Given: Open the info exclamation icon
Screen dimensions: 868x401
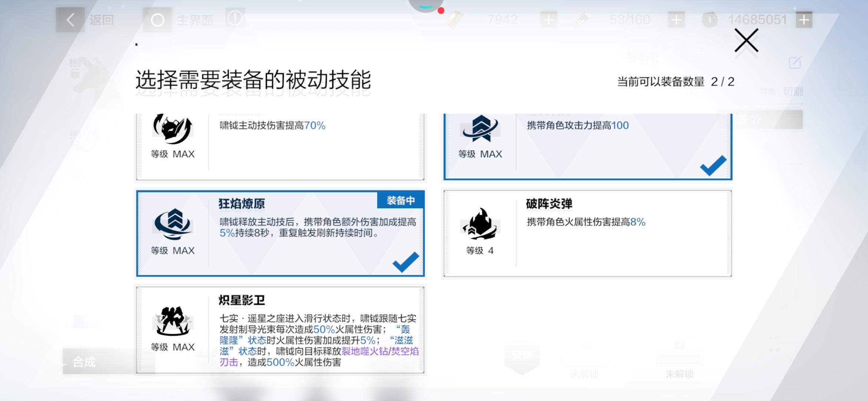Looking at the screenshot, I should 235,18.
